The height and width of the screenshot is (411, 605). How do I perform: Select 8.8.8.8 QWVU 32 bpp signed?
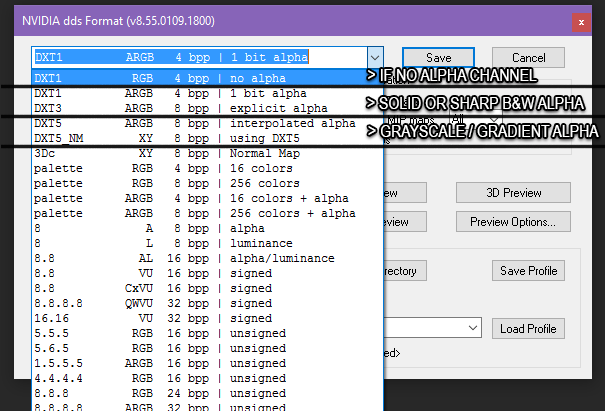pos(208,304)
